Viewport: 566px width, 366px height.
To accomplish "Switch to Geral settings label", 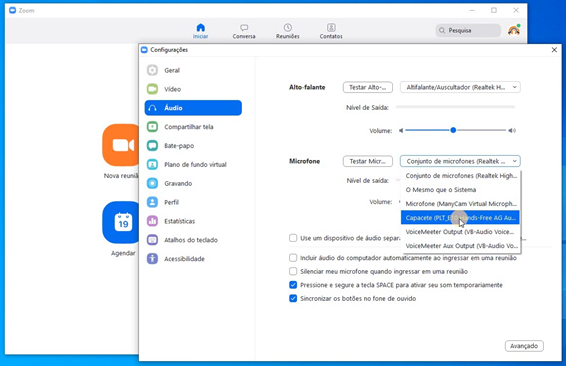I will click(x=172, y=70).
